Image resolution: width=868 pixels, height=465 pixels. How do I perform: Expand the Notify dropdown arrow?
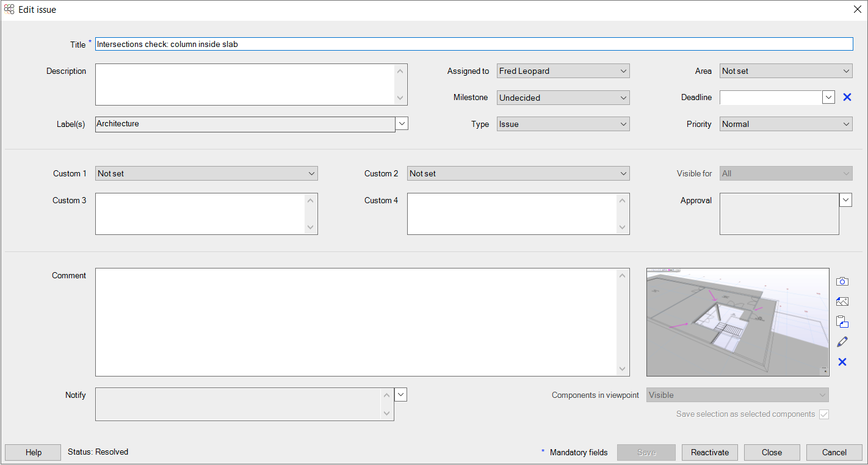click(x=400, y=394)
